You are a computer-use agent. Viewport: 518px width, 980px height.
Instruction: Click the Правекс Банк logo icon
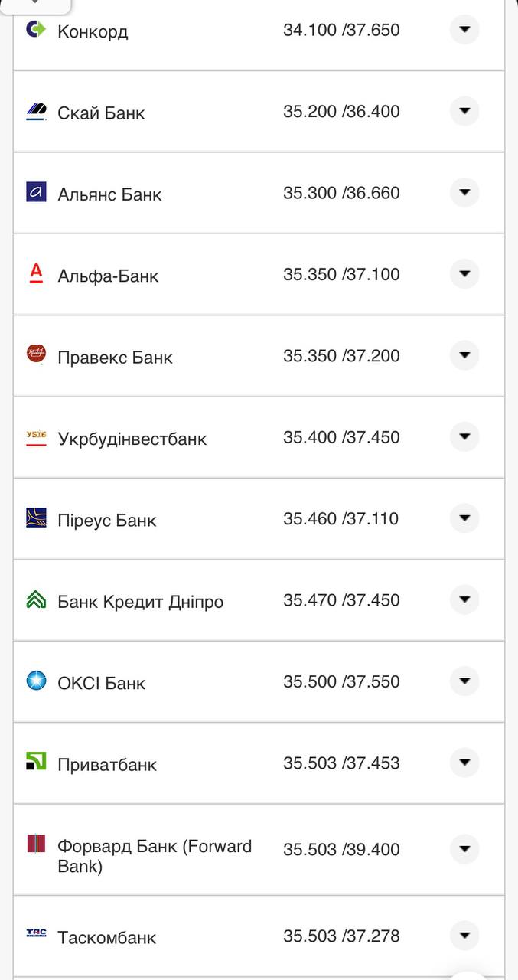36,354
